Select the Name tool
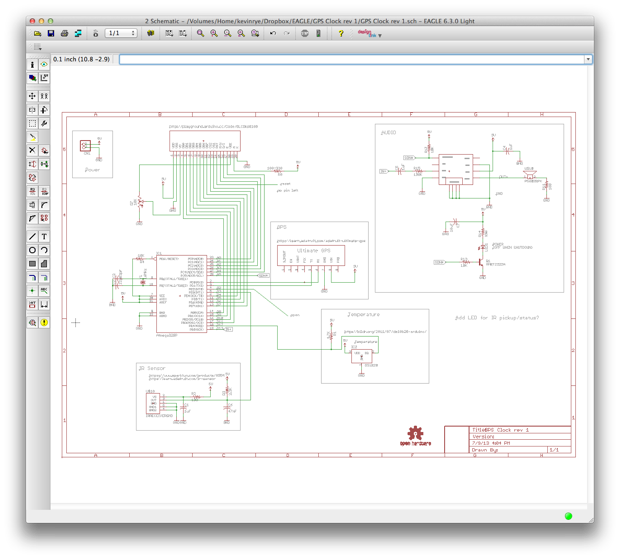The image size is (620, 559). (x=32, y=191)
